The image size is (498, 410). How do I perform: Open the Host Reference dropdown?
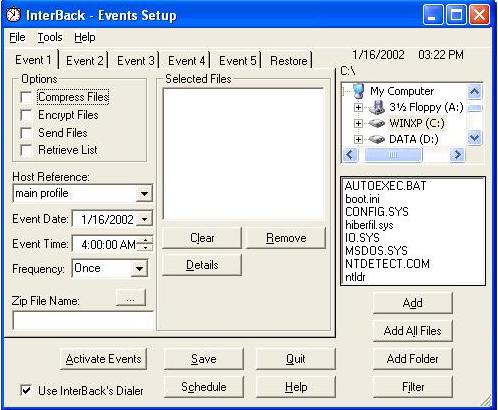point(144,194)
